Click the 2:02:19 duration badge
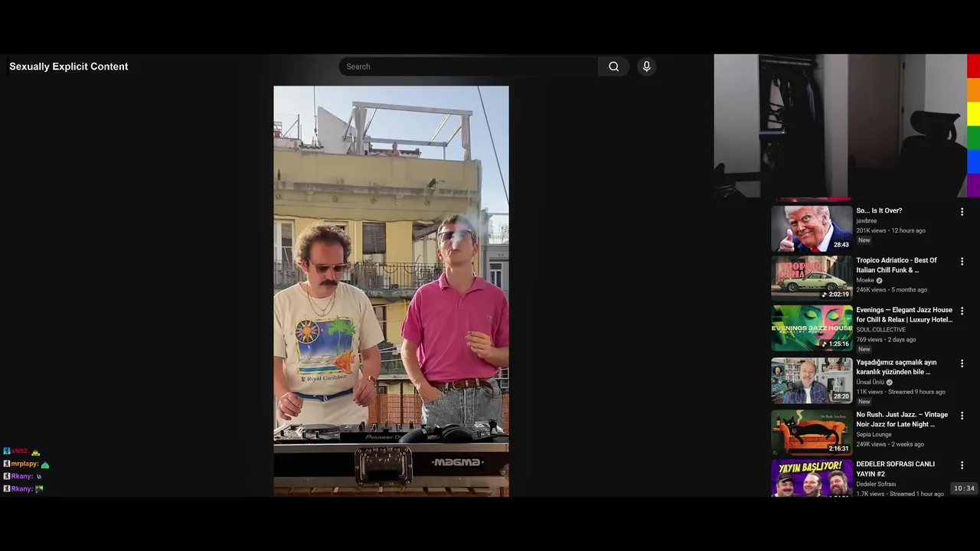Screen dimensions: 980x551 835,295
